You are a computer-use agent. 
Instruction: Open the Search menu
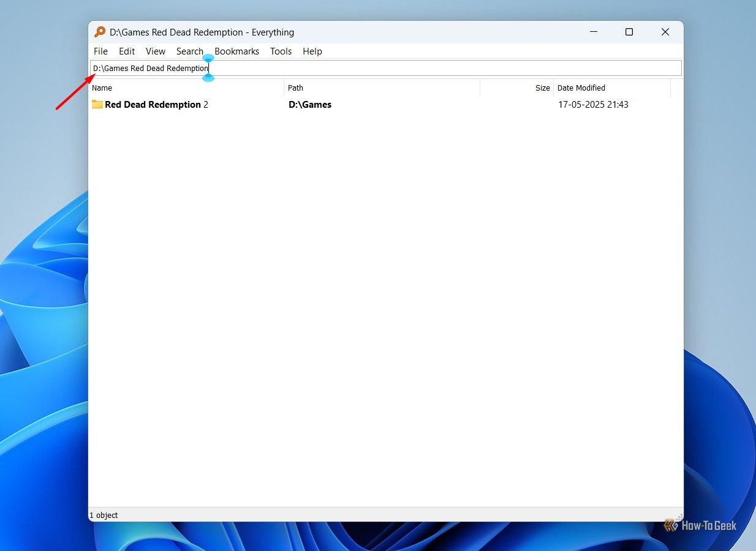coord(189,51)
